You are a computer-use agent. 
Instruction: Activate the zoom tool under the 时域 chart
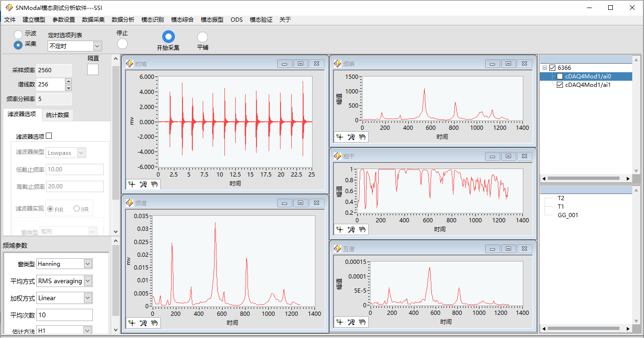pos(143,184)
